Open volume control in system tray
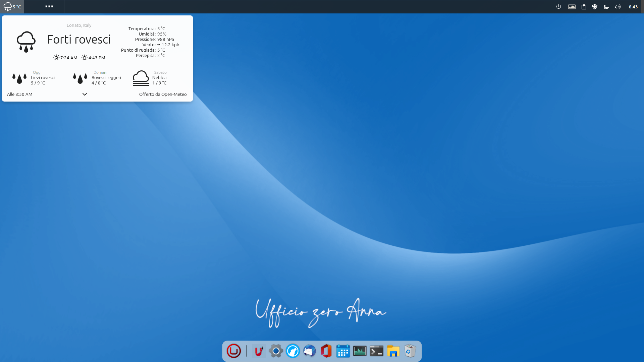The height and width of the screenshot is (362, 644). pos(618,7)
